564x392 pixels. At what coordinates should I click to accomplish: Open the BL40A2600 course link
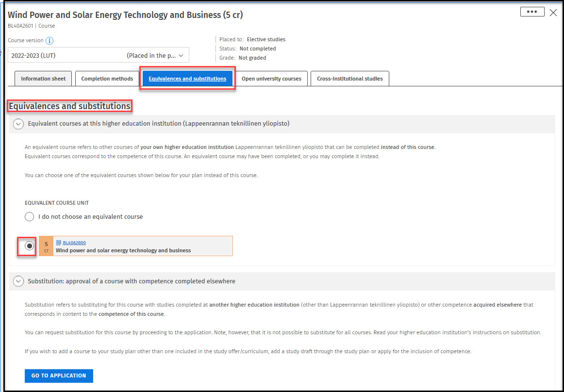(74, 243)
